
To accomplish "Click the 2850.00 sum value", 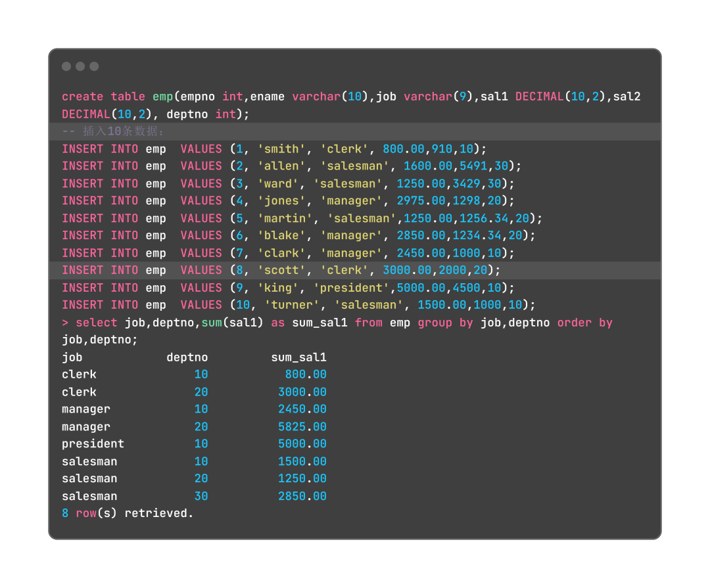I will coord(302,497).
